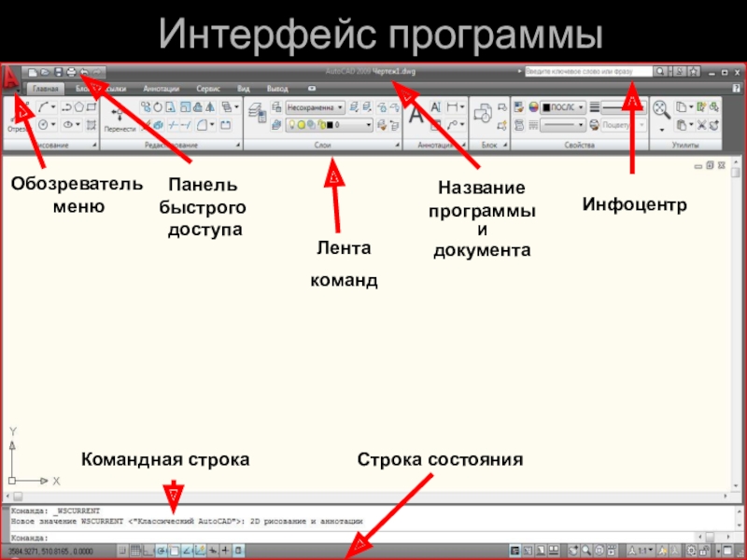
Task: Switch to the Аннотации ribbon tab
Action: tap(161, 89)
